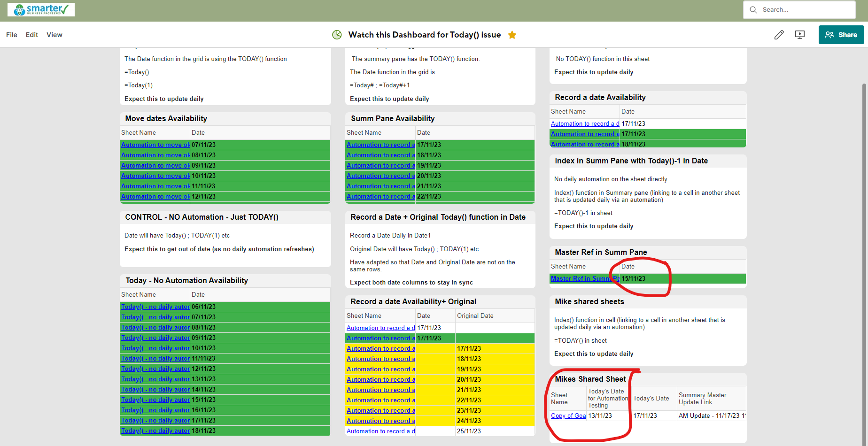
Task: Toggle the favorite star next to title
Action: pyautogui.click(x=512, y=35)
